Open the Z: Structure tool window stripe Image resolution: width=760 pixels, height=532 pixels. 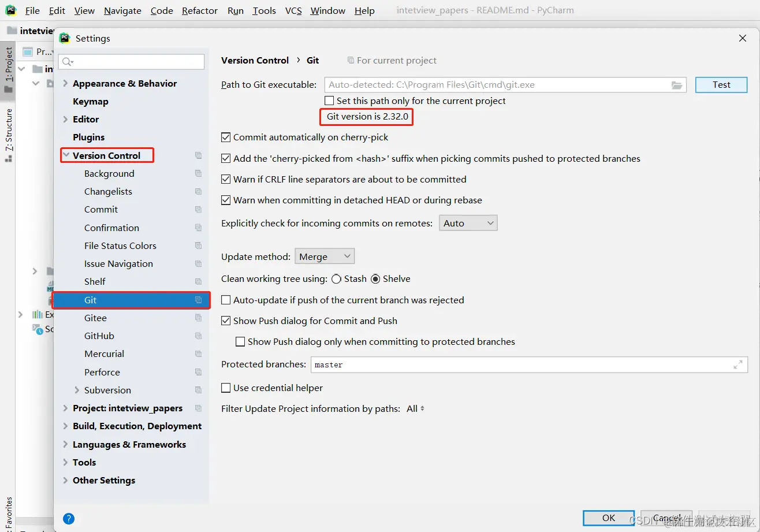tap(8, 135)
